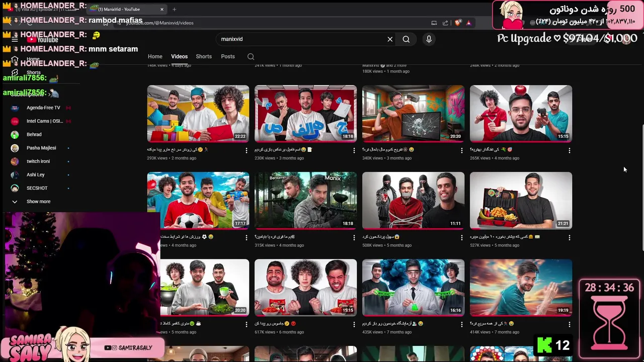This screenshot has height=362, width=644.
Task: Open Behrad channel avatar
Action: point(15,134)
